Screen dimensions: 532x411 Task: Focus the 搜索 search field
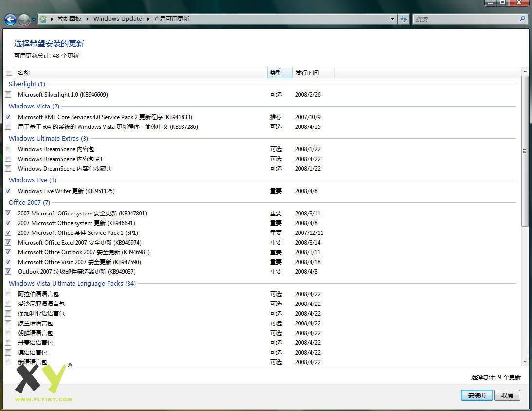click(x=466, y=19)
